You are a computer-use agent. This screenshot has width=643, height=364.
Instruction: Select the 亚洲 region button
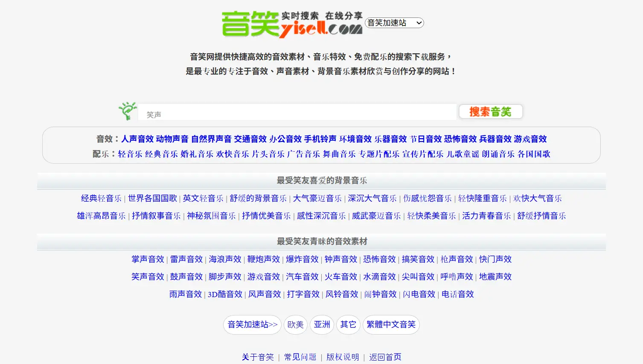tap(322, 325)
